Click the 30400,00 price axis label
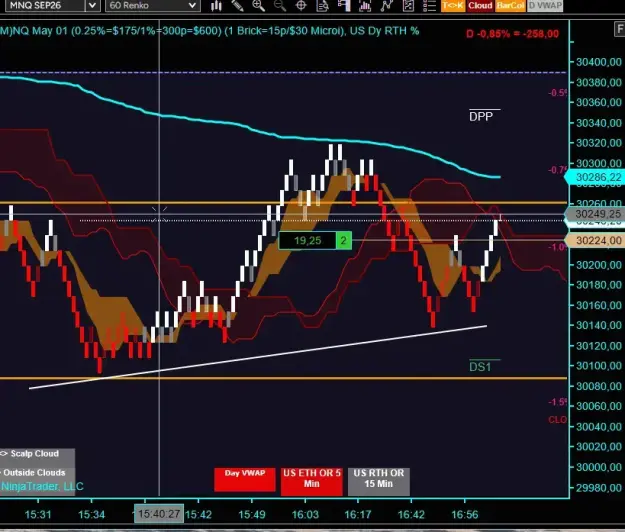 coord(599,62)
